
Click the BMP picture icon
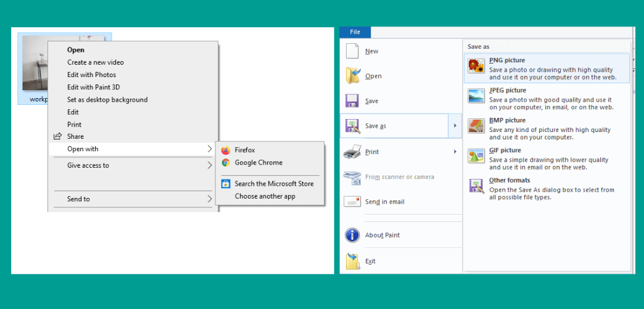476,126
